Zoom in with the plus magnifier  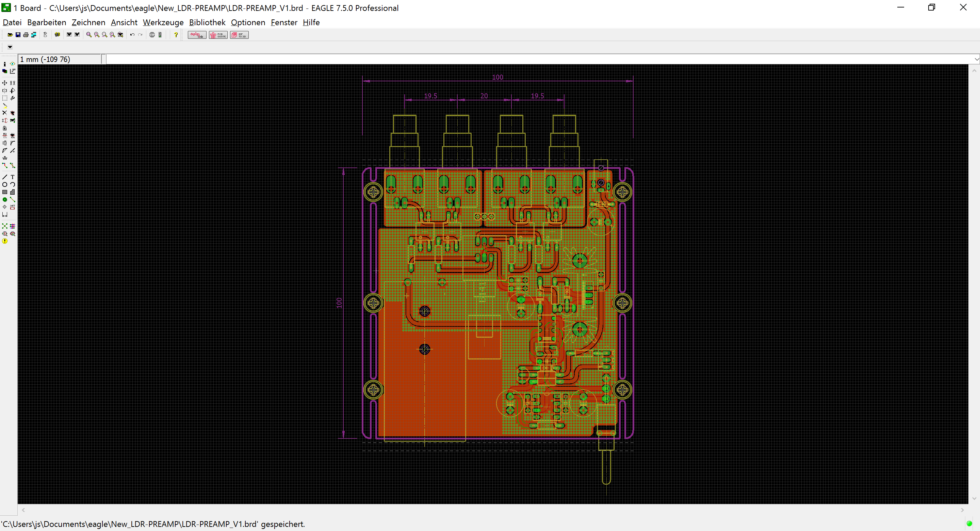[x=97, y=35]
